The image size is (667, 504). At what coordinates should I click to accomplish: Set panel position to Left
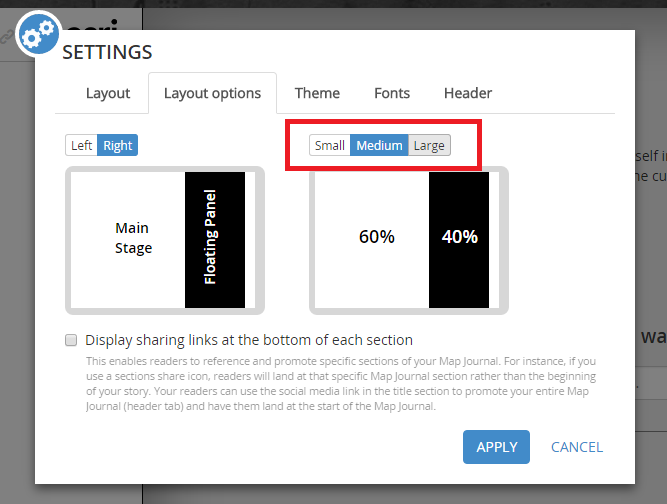(x=82, y=146)
